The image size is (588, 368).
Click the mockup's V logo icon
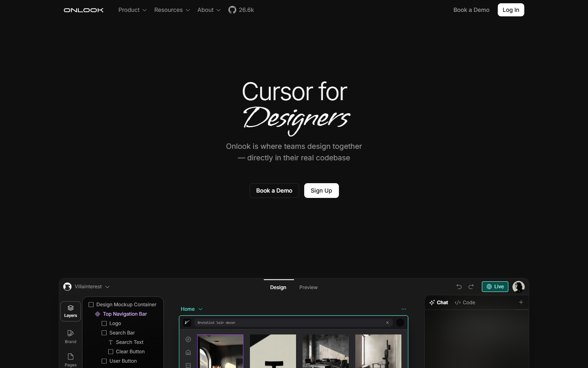point(187,323)
